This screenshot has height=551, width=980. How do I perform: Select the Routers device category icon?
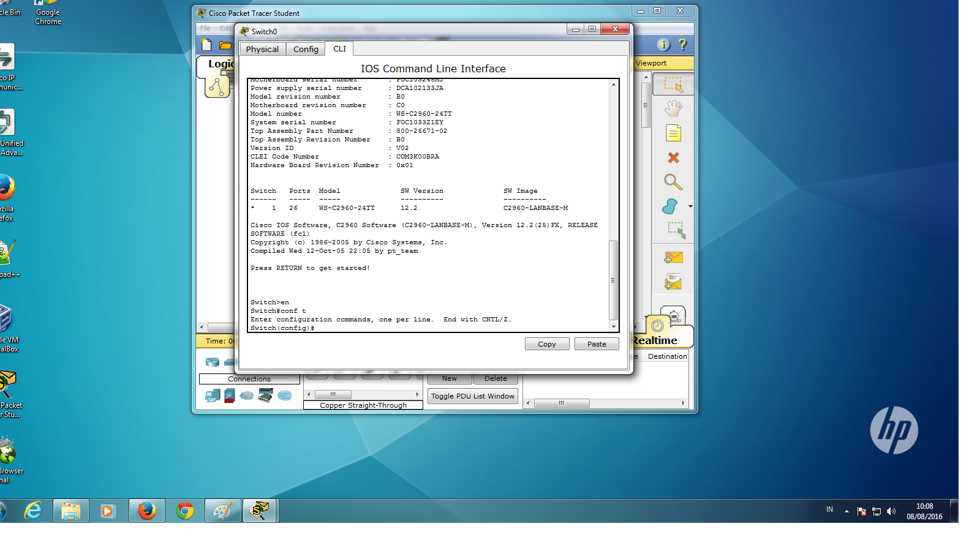point(212,362)
